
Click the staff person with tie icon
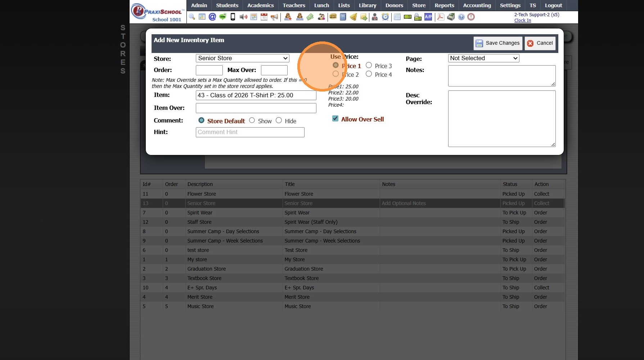[375, 17]
